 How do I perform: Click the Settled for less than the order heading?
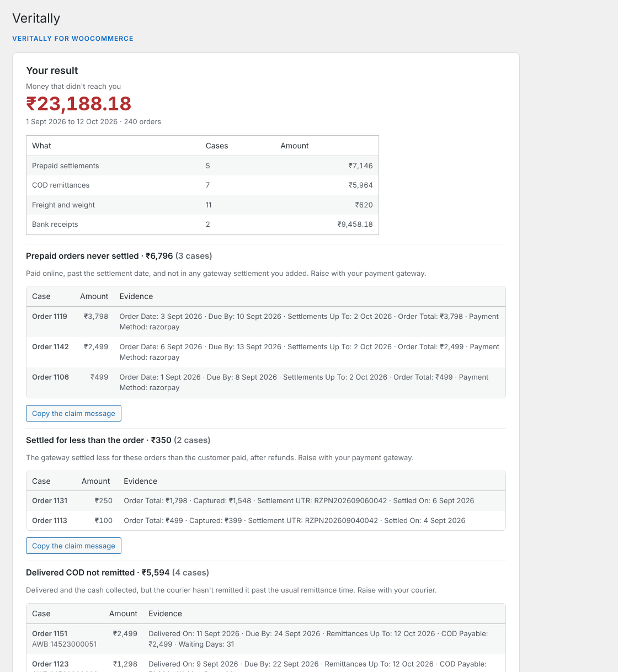click(x=118, y=440)
